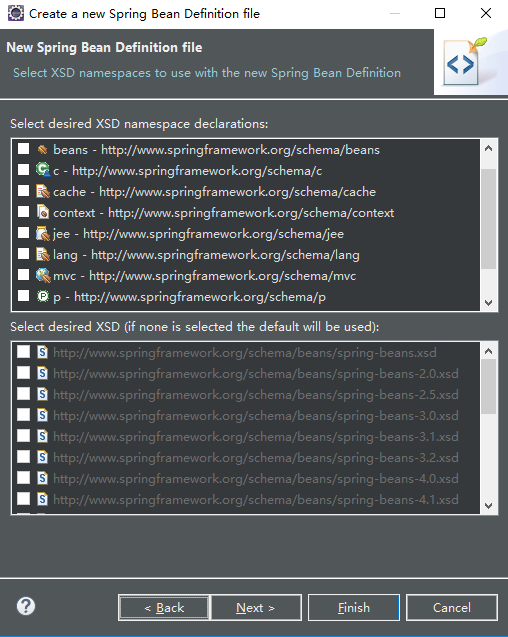
Task: Click the XSD list scrollbar thumb
Action: pyautogui.click(x=488, y=386)
